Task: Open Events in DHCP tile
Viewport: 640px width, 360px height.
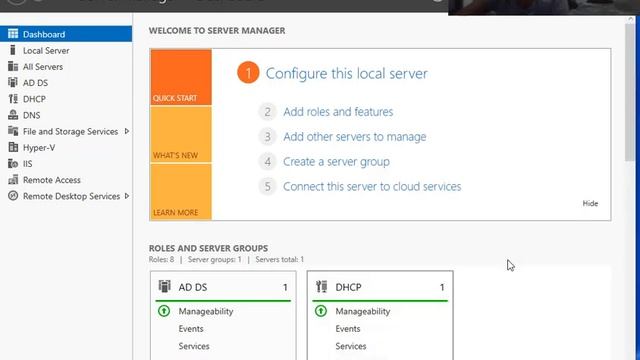Action: (x=348, y=329)
